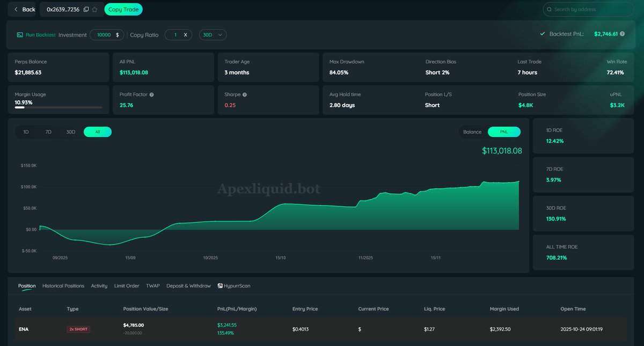This screenshot has height=346, width=644.
Task: Click the HypurrScan logo icon
Action: click(220, 286)
